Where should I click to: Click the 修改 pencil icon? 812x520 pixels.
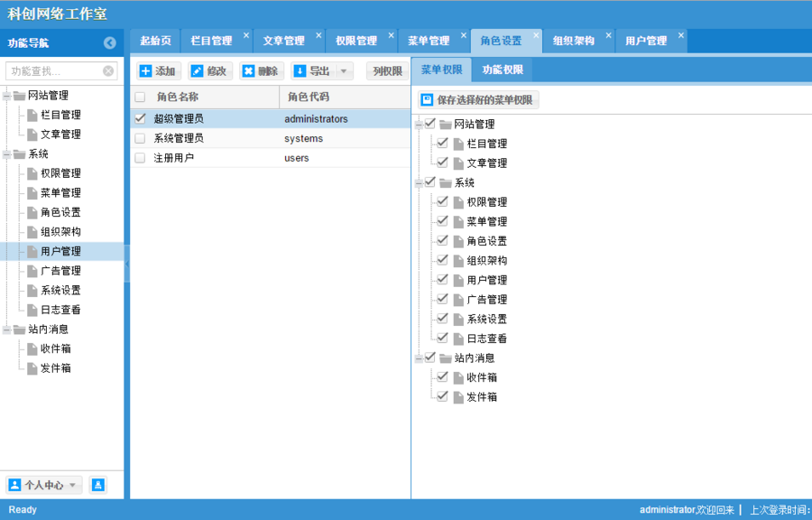pyautogui.click(x=198, y=71)
